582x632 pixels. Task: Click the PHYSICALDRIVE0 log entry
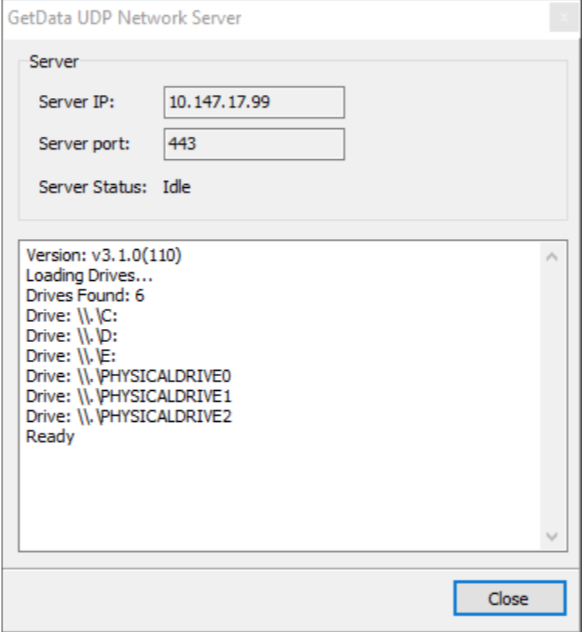click(129, 376)
